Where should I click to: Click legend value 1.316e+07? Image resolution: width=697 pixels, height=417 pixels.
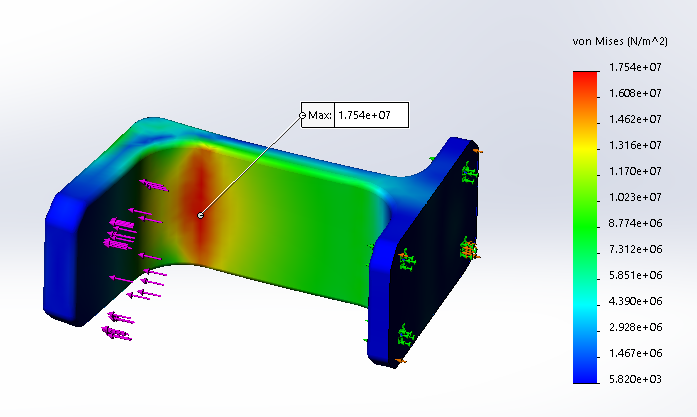tap(635, 145)
